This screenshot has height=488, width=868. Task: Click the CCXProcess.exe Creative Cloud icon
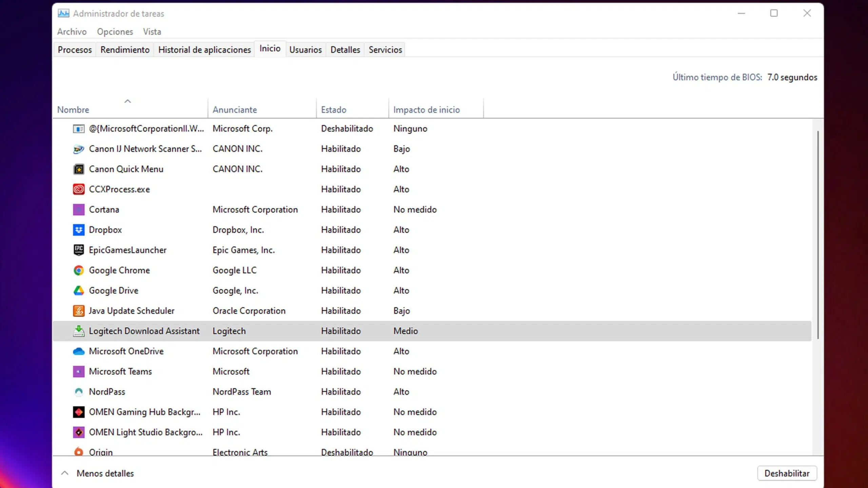(x=79, y=189)
